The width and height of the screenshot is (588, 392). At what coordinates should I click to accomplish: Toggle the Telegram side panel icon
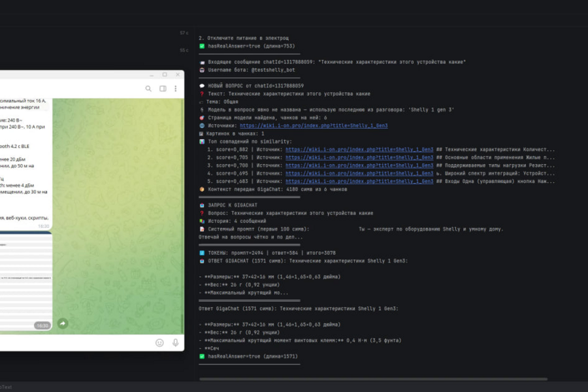(163, 89)
